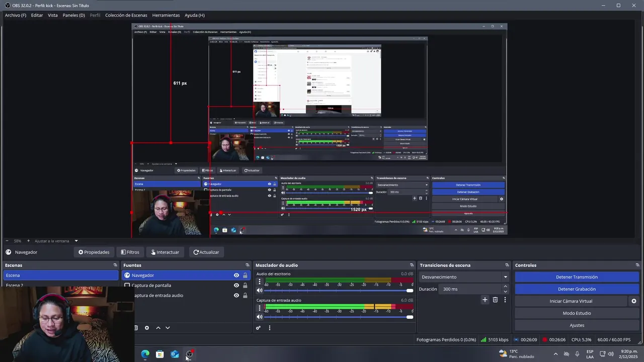Show hidden system tray icons
644x362 pixels.
click(x=555, y=354)
